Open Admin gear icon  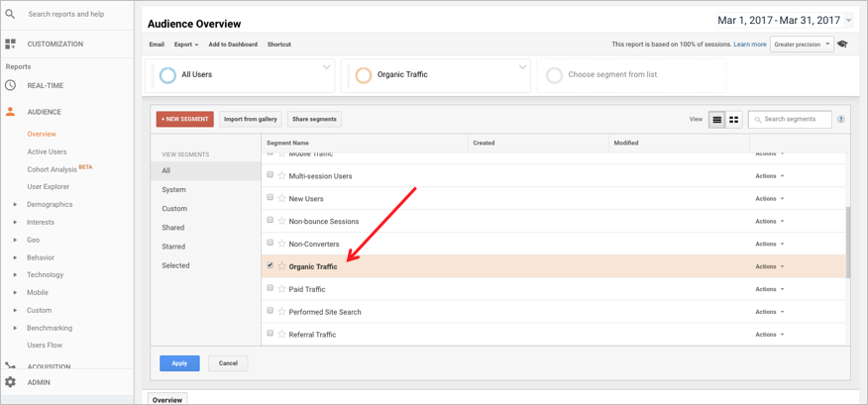coord(10,382)
